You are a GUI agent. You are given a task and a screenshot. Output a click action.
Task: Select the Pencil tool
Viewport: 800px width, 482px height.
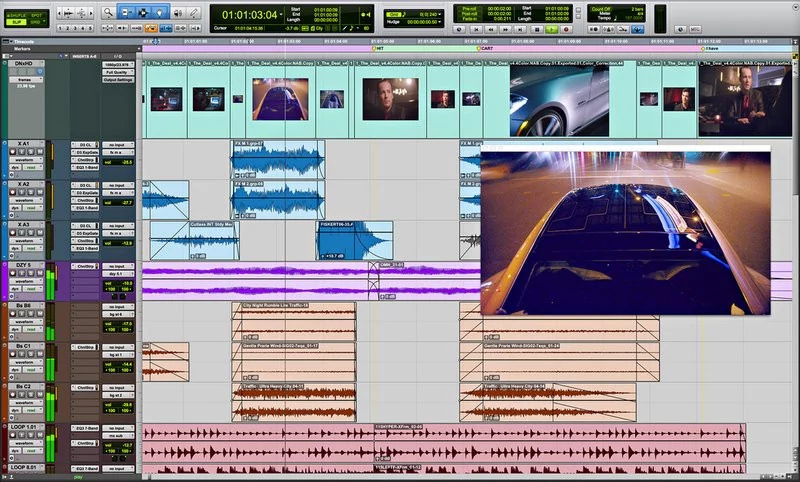pyautogui.click(x=194, y=13)
